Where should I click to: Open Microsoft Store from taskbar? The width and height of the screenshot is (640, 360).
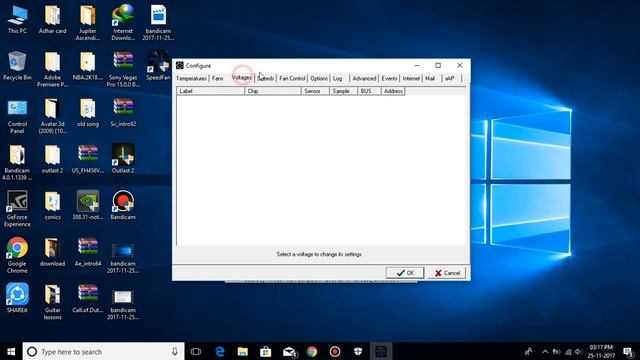[x=266, y=351]
